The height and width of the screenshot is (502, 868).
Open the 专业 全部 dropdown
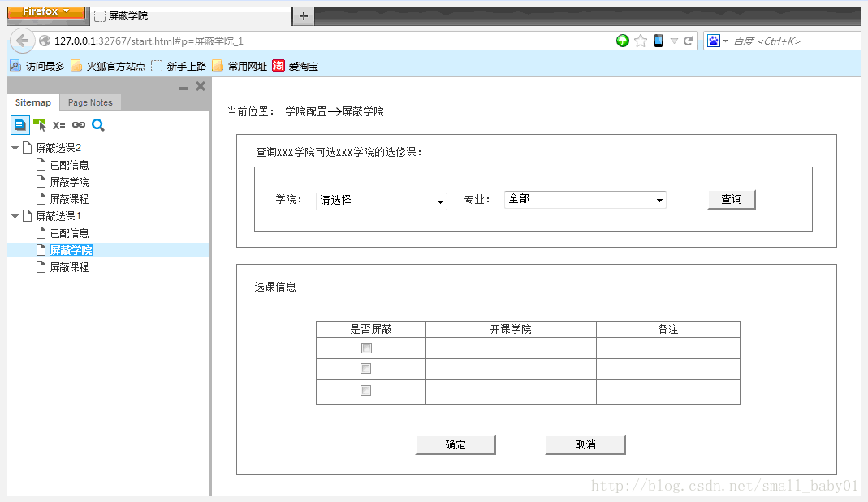(x=585, y=200)
